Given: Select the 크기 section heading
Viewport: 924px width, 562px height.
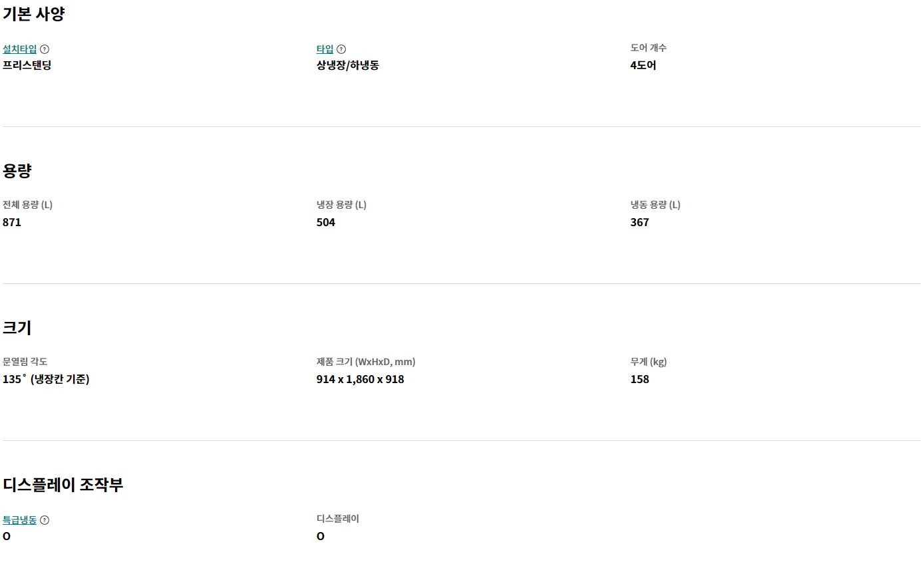Looking at the screenshot, I should point(17,328).
